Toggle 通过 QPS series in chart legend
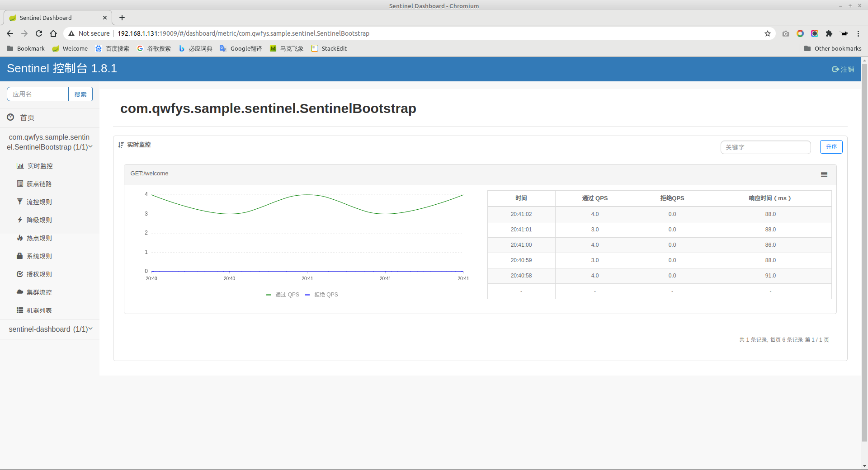 [283, 295]
